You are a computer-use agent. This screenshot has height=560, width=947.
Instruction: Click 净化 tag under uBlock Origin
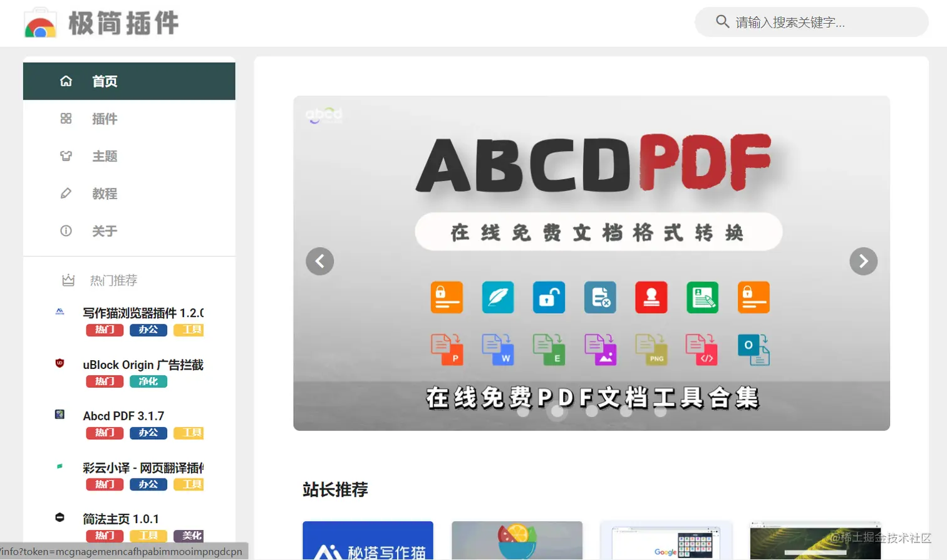[x=148, y=381]
